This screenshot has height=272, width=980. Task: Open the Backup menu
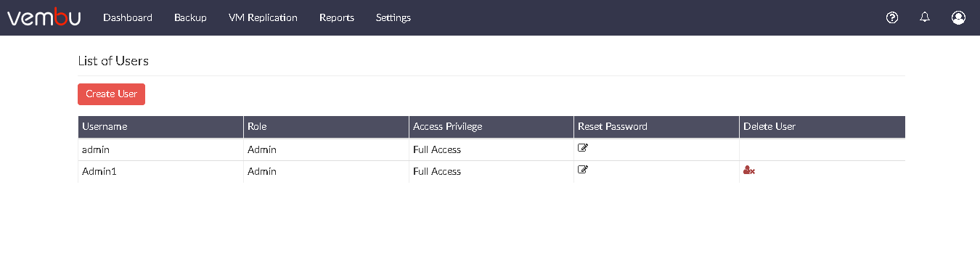190,17
